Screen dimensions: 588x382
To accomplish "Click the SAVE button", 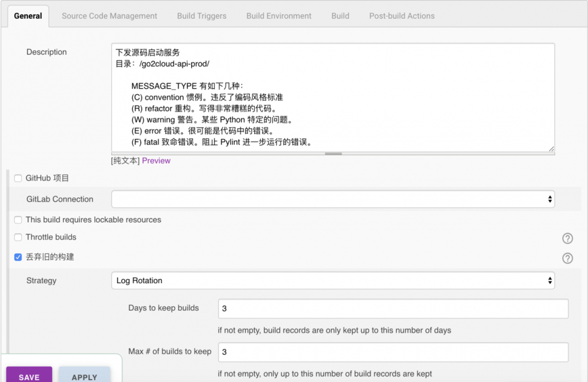I will [29, 376].
